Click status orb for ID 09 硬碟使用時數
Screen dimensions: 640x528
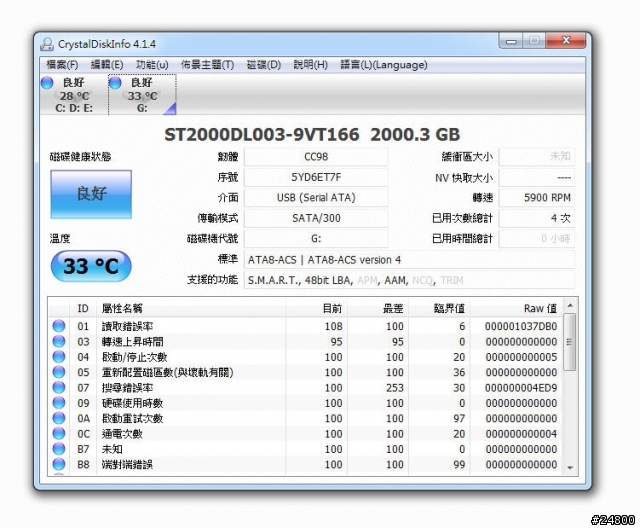(59, 403)
